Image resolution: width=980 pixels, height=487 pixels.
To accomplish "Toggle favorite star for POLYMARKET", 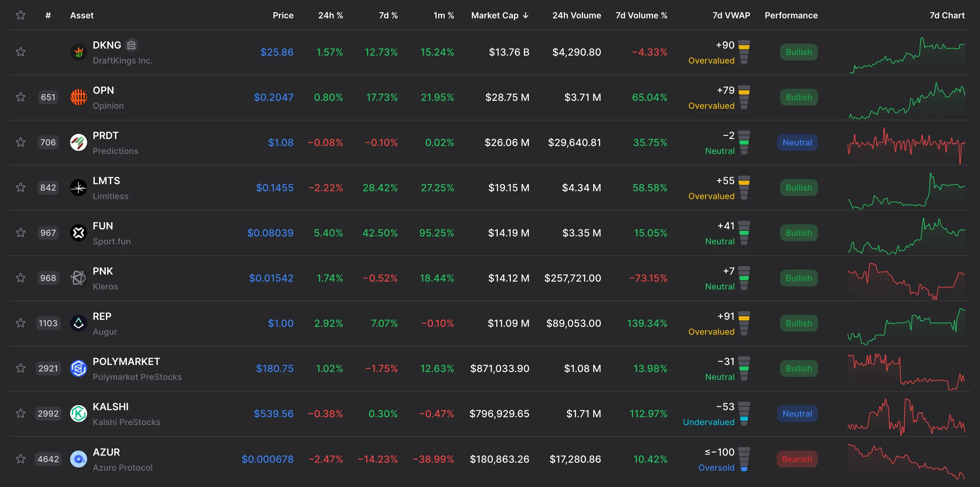I will tap(21, 368).
